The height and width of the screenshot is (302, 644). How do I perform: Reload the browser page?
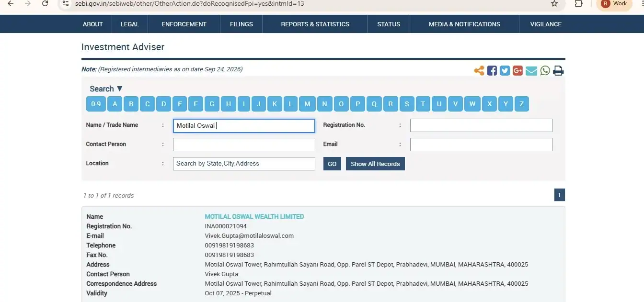pyautogui.click(x=45, y=3)
